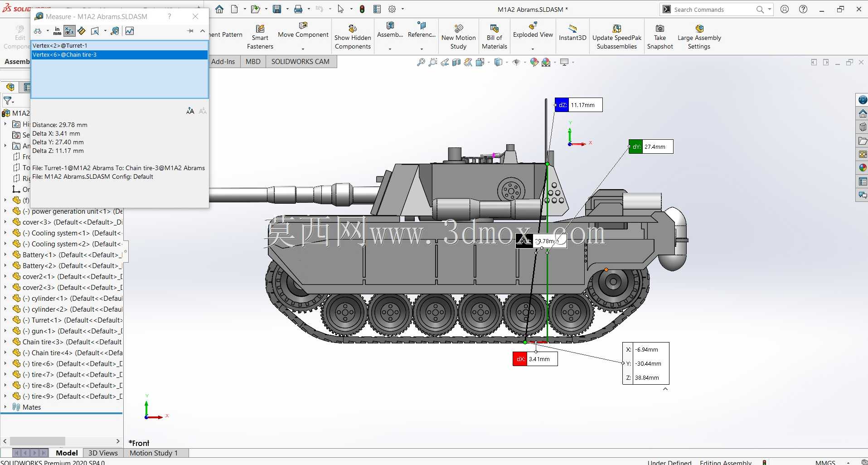Viewport: 868px width, 465px height.
Task: Expand the Mates folder
Action: (x=5, y=407)
